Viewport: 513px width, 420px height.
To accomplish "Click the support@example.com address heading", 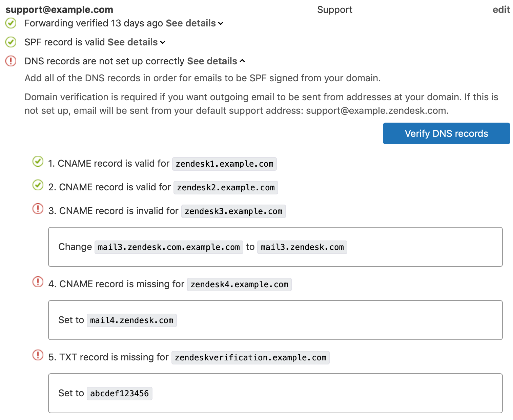I will pyautogui.click(x=59, y=10).
